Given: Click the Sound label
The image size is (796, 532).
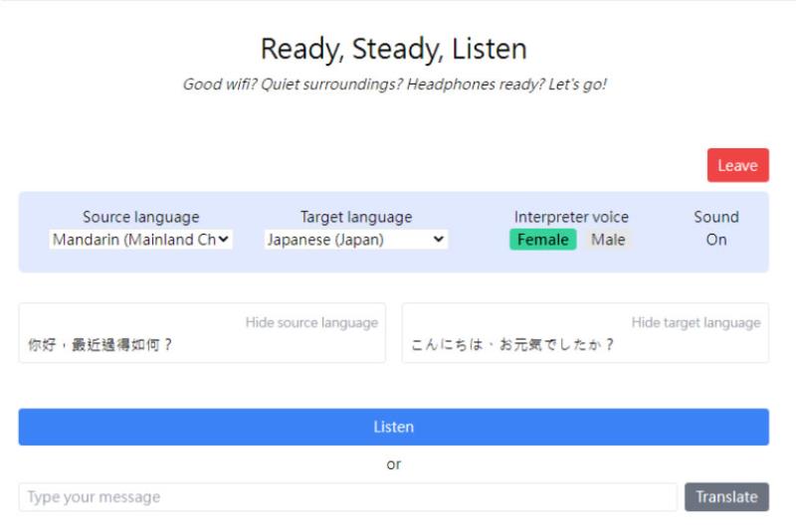Looking at the screenshot, I should tap(716, 217).
